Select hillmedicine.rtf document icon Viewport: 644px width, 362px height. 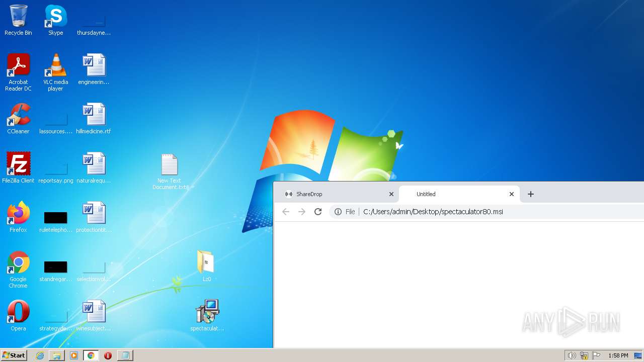tap(94, 119)
